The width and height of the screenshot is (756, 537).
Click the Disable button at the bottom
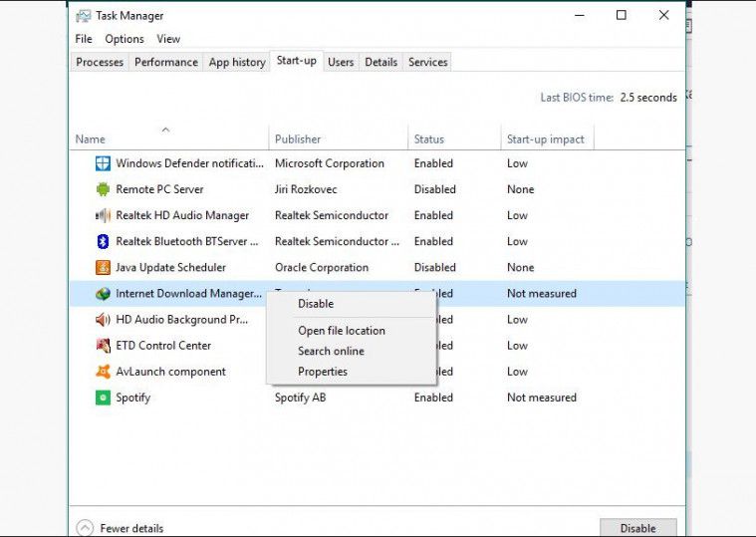coord(637,528)
